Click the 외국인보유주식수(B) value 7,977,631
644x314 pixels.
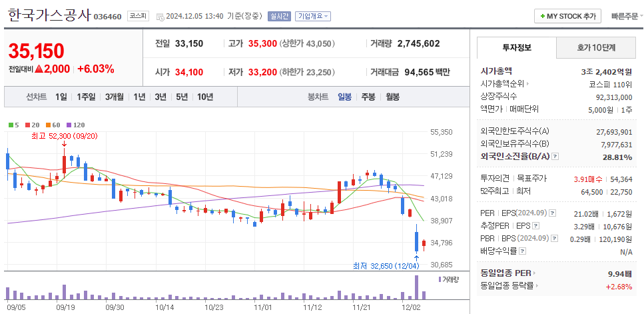(x=615, y=144)
